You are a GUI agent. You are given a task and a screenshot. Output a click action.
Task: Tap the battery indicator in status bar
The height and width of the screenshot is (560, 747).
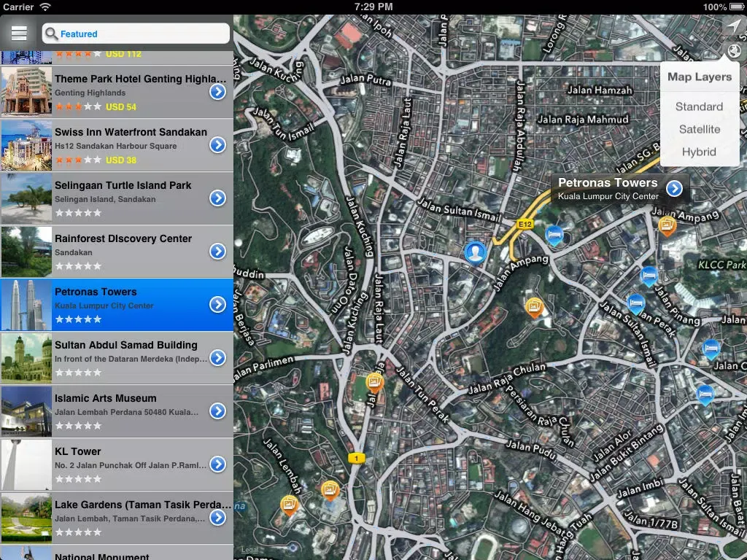click(x=736, y=7)
